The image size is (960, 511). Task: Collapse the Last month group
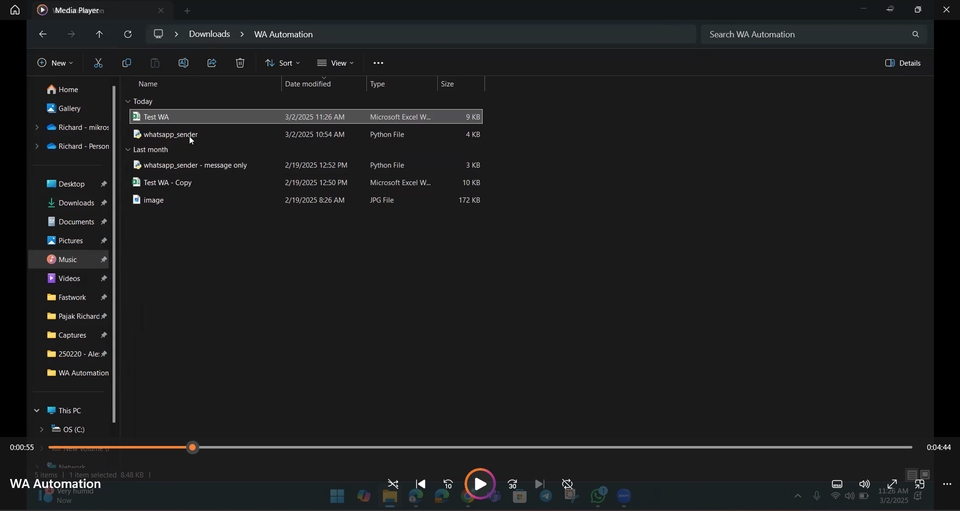[128, 149]
